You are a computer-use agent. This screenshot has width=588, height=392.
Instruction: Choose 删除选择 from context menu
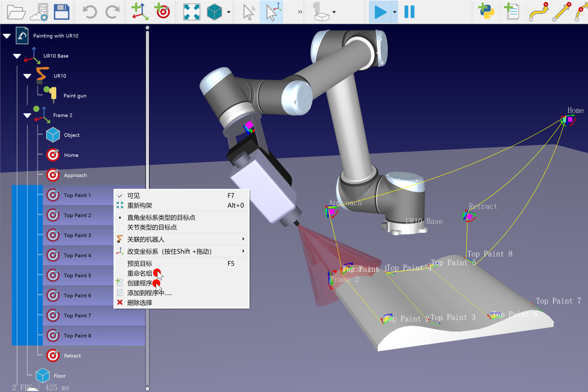(139, 303)
